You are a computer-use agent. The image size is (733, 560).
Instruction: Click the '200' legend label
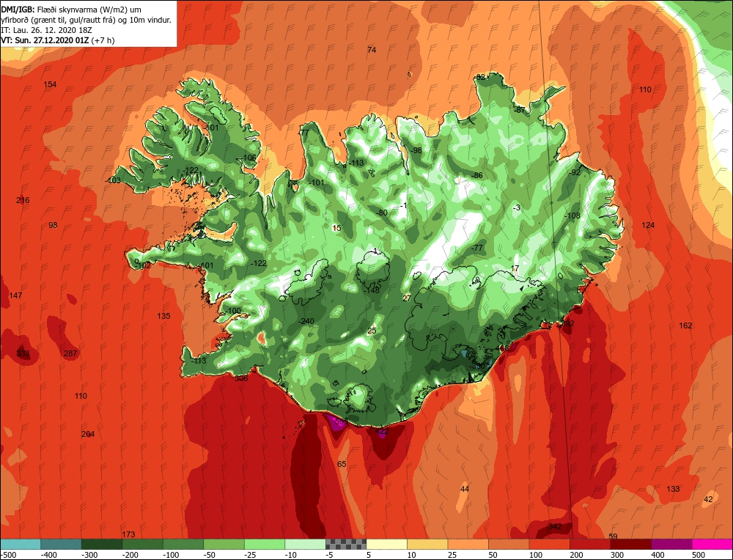(576, 555)
